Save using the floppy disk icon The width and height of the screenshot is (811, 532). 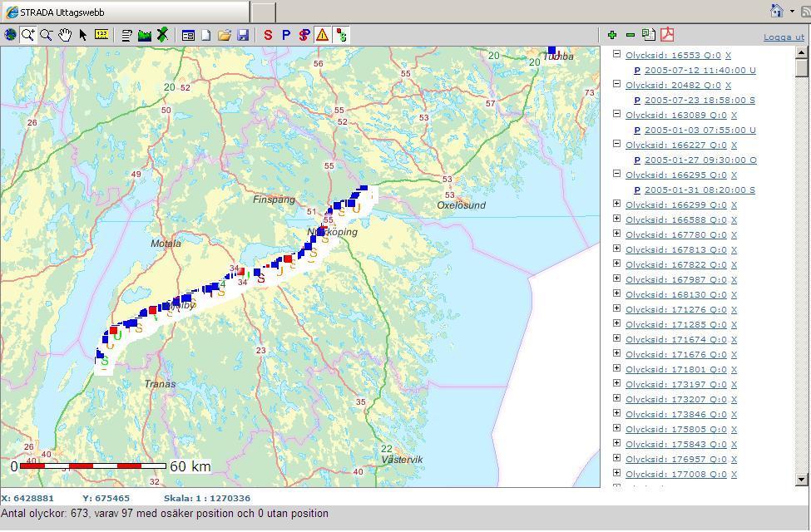coord(243,35)
